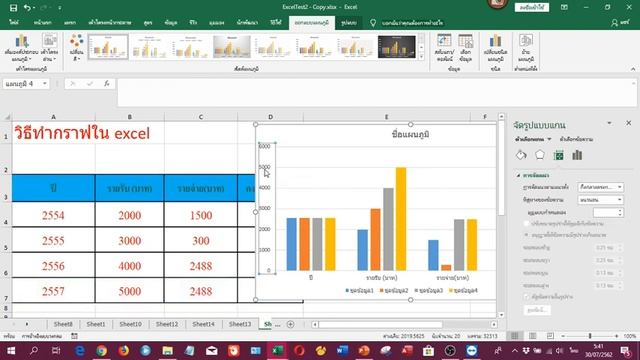Open Customize Quick Access Toolbar dropdown
Image resolution: width=640 pixels, height=360 pixels.
60,8
